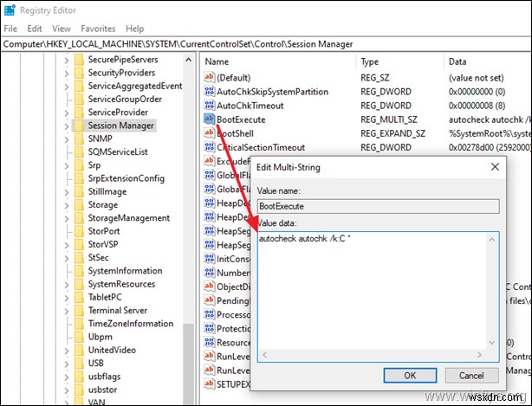Expand the Session Manager key
The height and width of the screenshot is (406, 532).
[x=67, y=126]
